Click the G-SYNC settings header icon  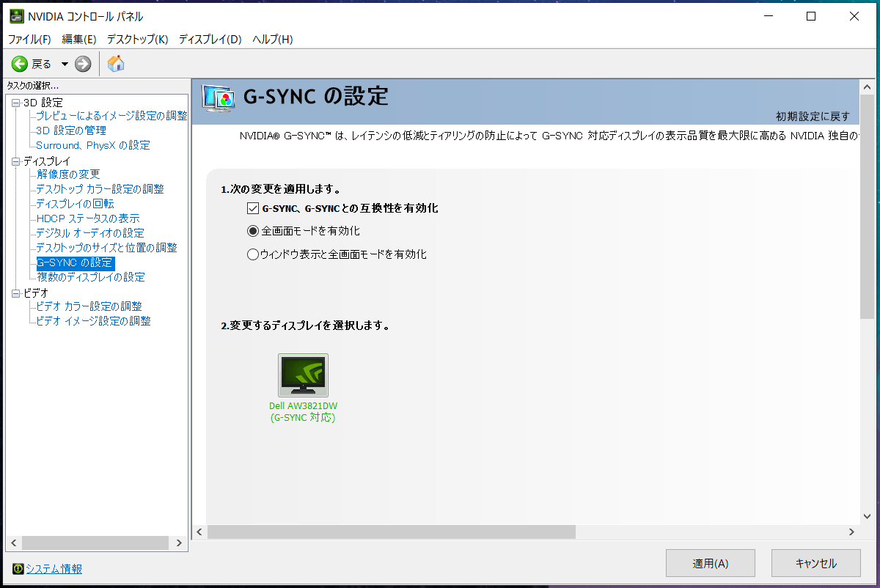[219, 98]
